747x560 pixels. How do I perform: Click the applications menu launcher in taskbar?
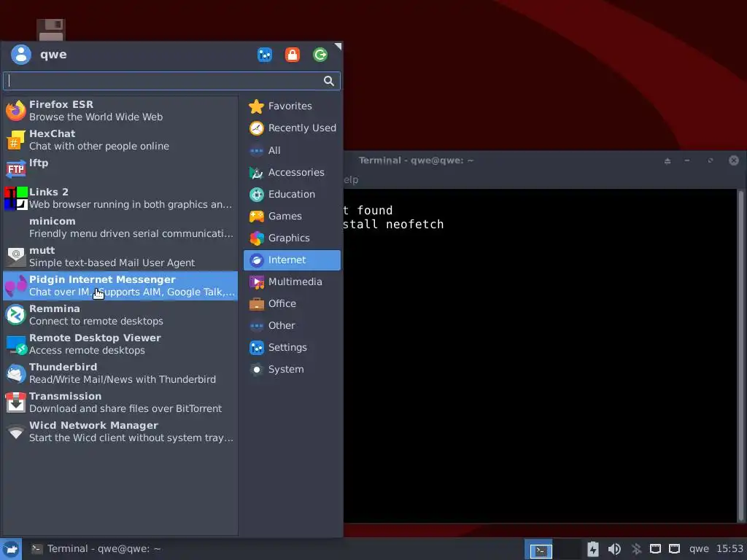coord(11,549)
